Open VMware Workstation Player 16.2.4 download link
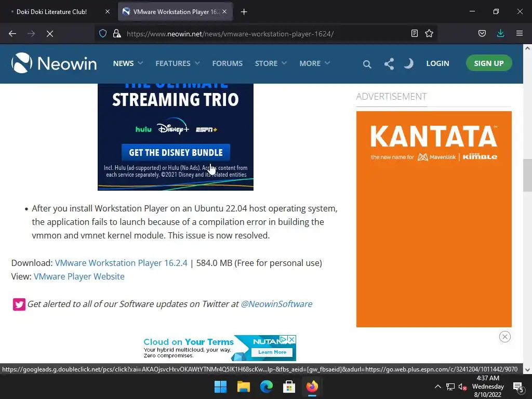Viewport: 532px width, 399px height. click(121, 263)
